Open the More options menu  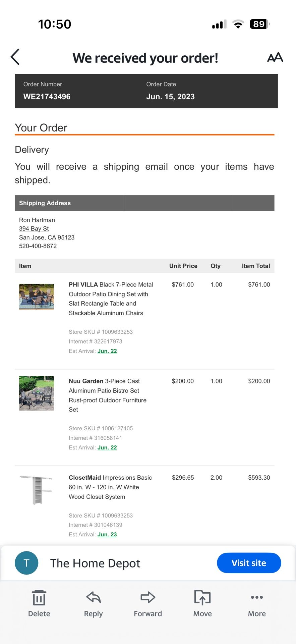pos(257,598)
